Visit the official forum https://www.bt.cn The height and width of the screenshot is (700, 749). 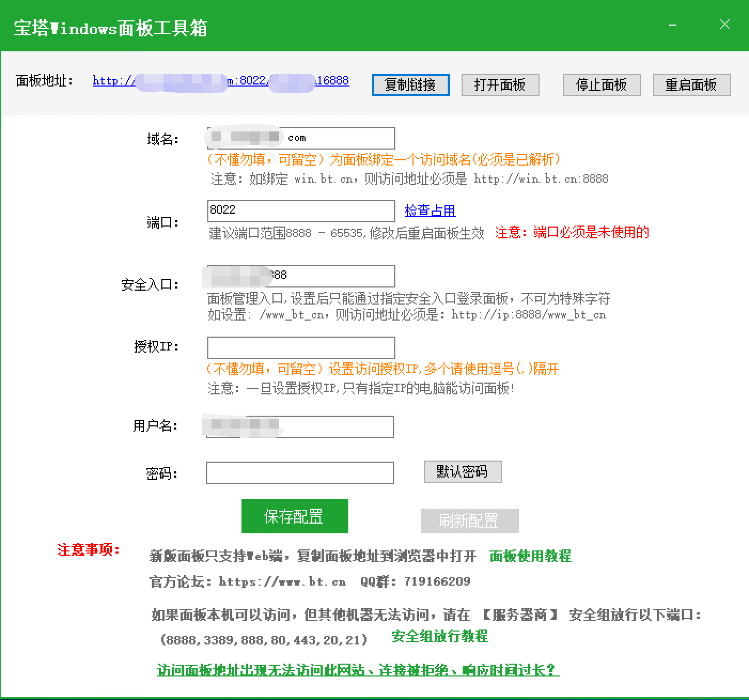point(282,582)
